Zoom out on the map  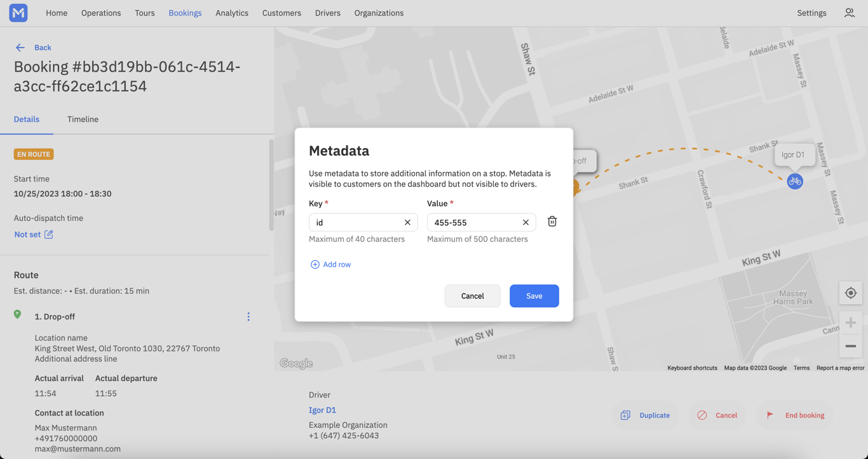click(851, 346)
